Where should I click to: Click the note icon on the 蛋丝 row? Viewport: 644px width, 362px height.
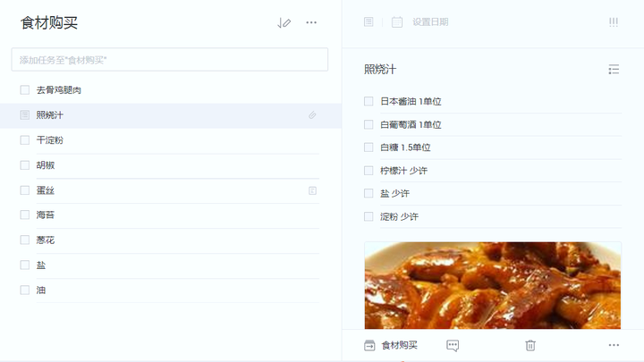pyautogui.click(x=312, y=190)
